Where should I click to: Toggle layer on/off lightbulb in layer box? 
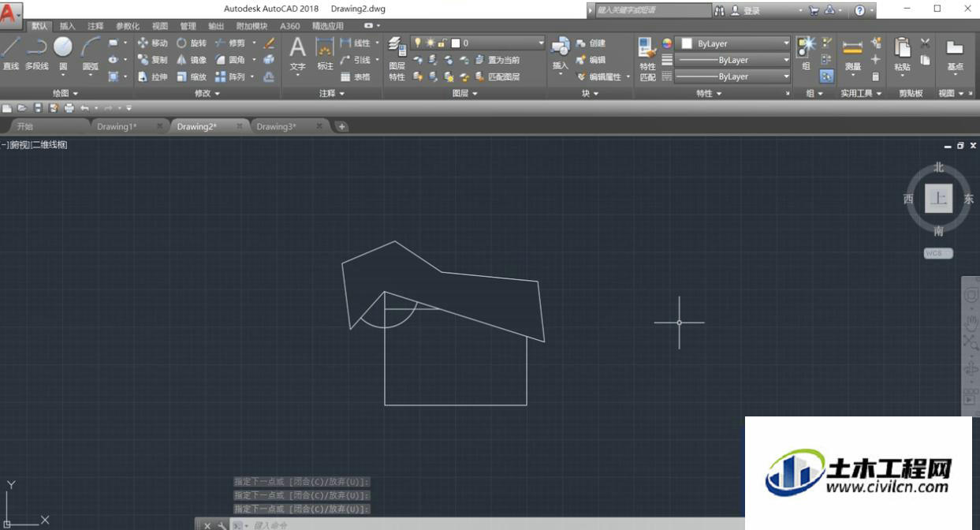click(x=418, y=43)
